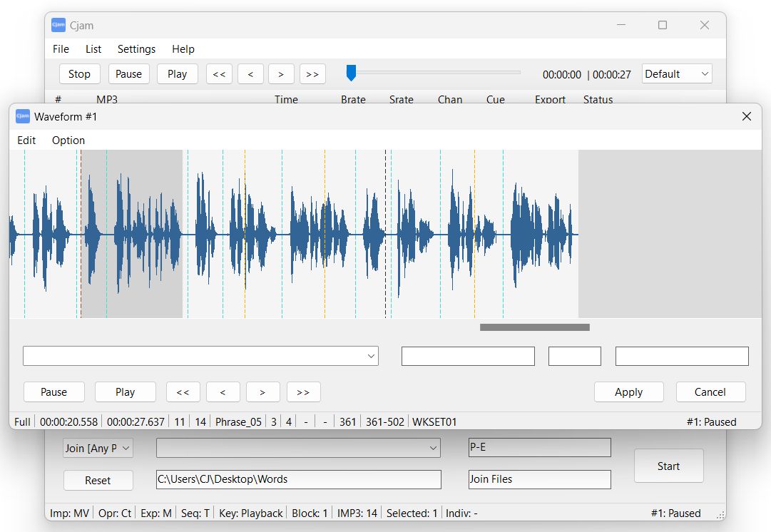Screen dimensions: 771x532
Task: Click step-forward (>) in Waveform #1 window
Action: coord(263,392)
